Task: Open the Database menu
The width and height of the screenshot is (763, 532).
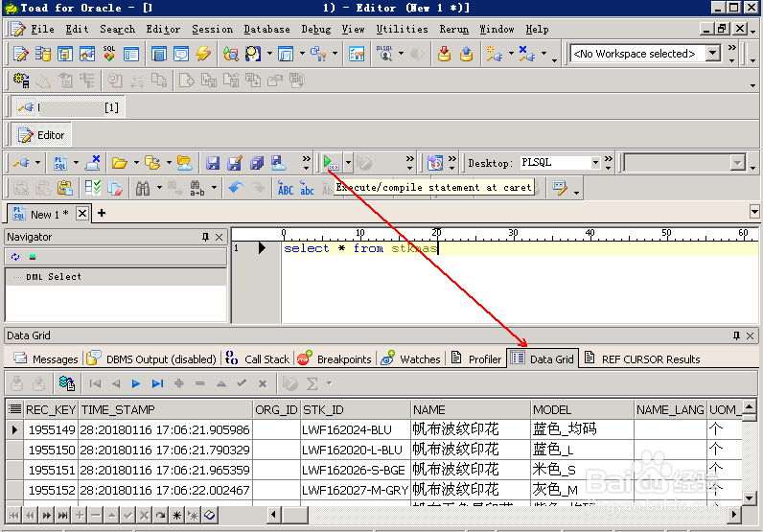Action: pos(266,29)
